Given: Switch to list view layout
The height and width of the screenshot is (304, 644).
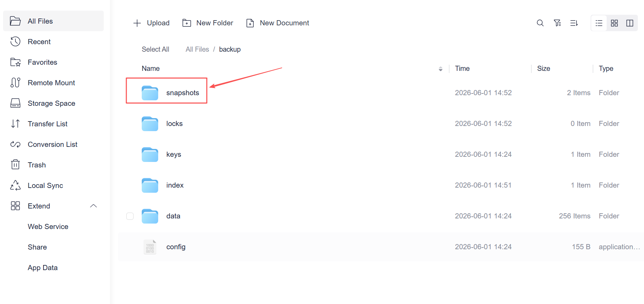Looking at the screenshot, I should pyautogui.click(x=599, y=23).
